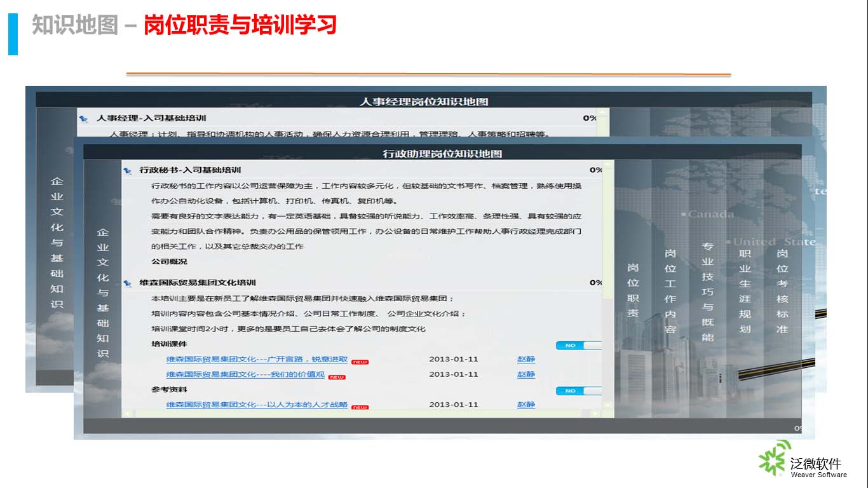Click 0% progress beside 人事经理-入司基础培训 in back window

[589, 118]
